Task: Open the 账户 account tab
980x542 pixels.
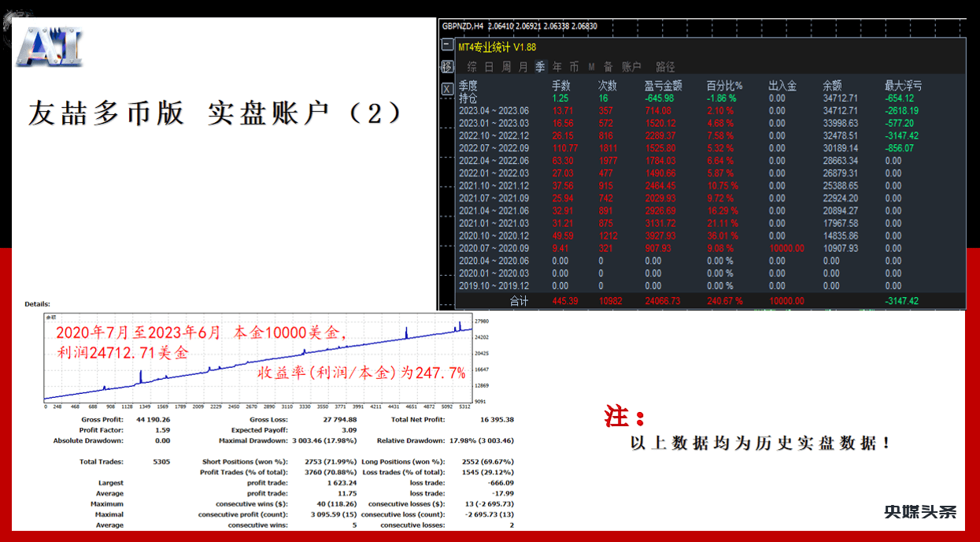Action: (632, 66)
